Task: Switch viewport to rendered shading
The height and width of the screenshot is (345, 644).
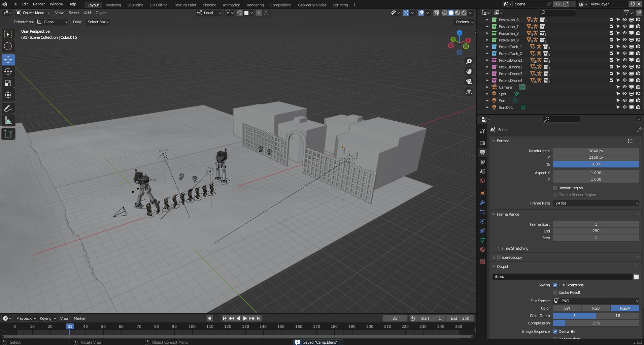Action: [x=464, y=13]
